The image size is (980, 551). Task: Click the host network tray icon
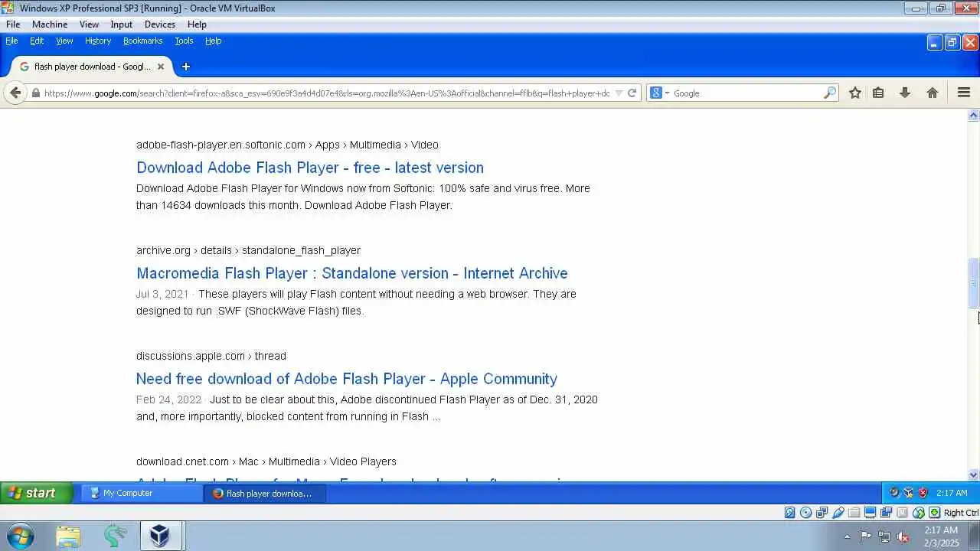coord(884,536)
